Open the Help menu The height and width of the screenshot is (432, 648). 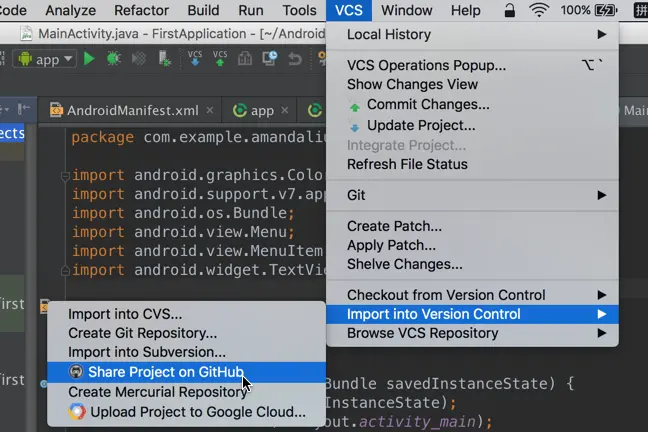[466, 10]
